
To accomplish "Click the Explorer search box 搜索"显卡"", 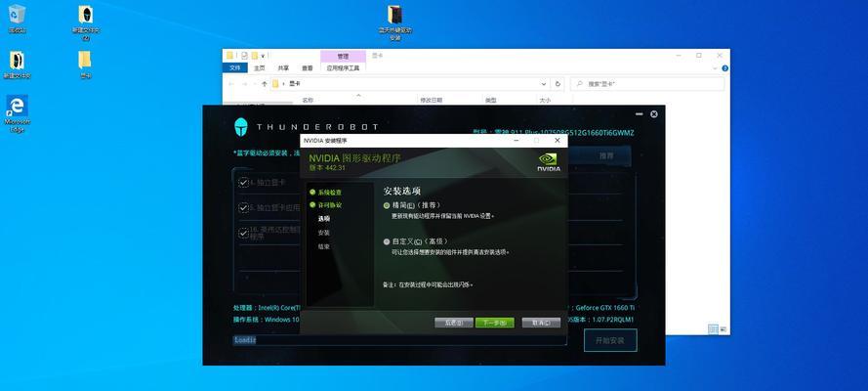I will pyautogui.click(x=647, y=84).
